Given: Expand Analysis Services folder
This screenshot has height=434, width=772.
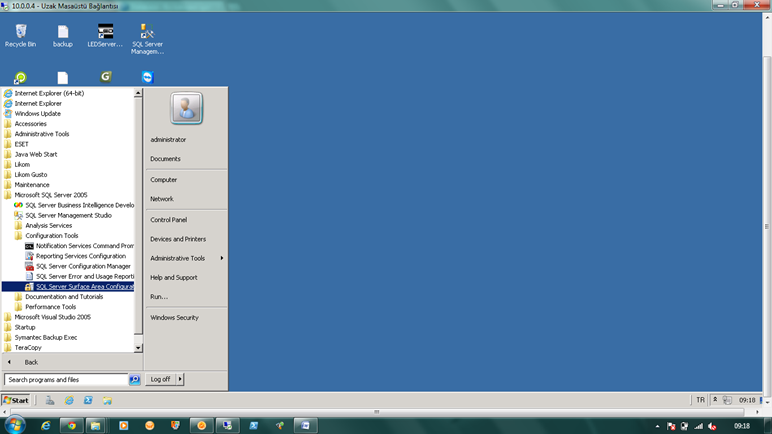Looking at the screenshot, I should point(48,226).
